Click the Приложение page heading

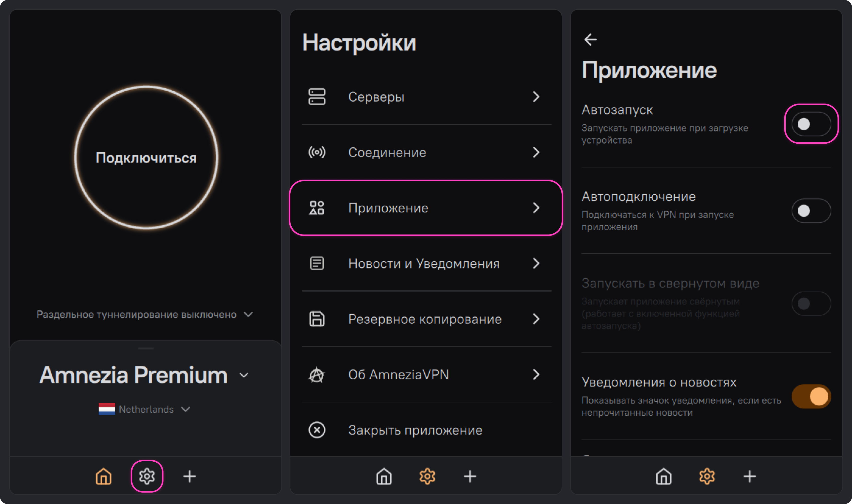pyautogui.click(x=649, y=70)
